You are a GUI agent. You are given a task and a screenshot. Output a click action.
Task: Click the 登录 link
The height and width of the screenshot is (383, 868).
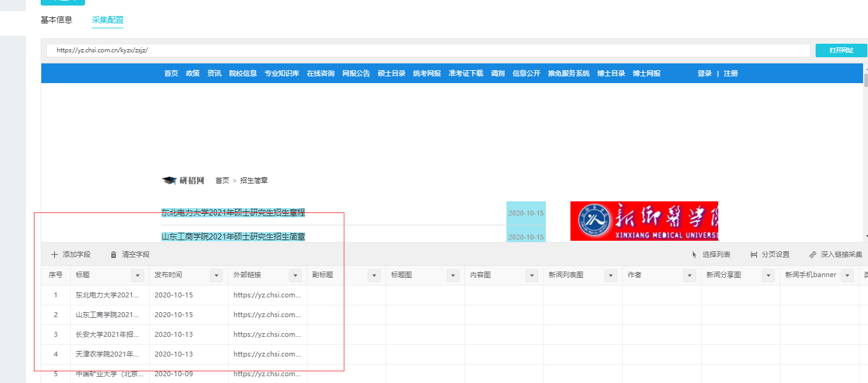coord(705,73)
